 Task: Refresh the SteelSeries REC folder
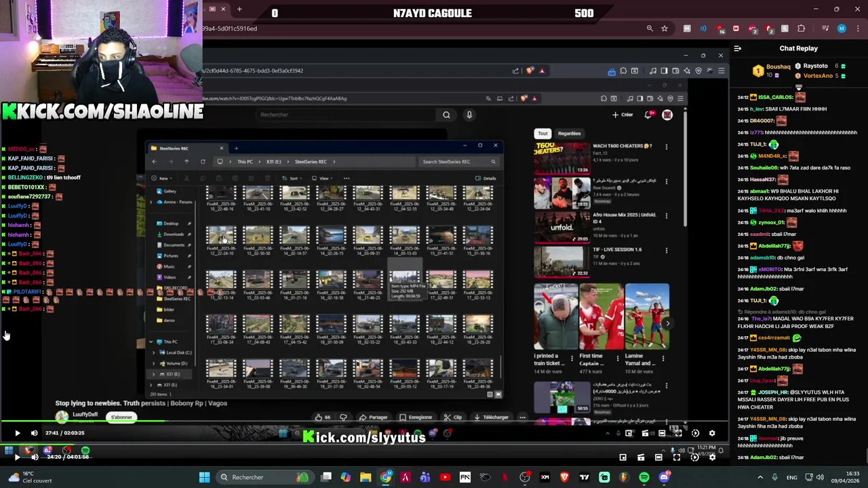tap(203, 161)
